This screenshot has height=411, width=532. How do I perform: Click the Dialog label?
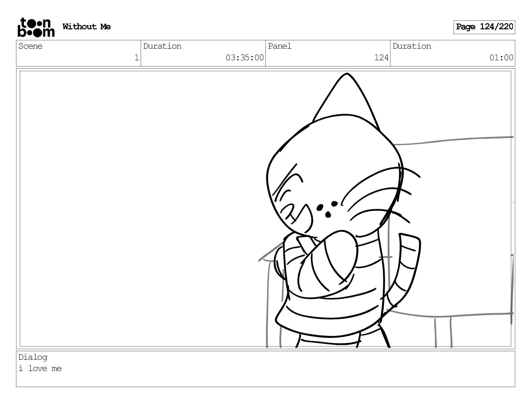pyautogui.click(x=33, y=357)
